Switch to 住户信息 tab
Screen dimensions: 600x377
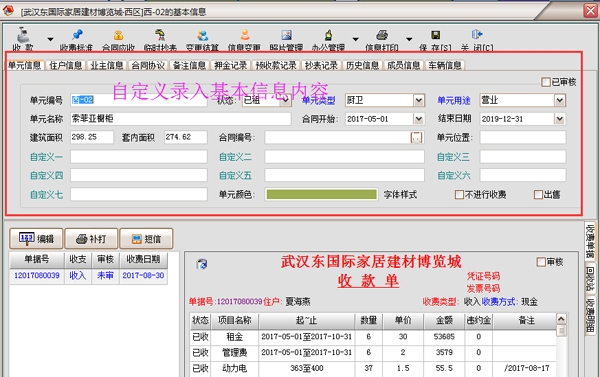[x=65, y=65]
